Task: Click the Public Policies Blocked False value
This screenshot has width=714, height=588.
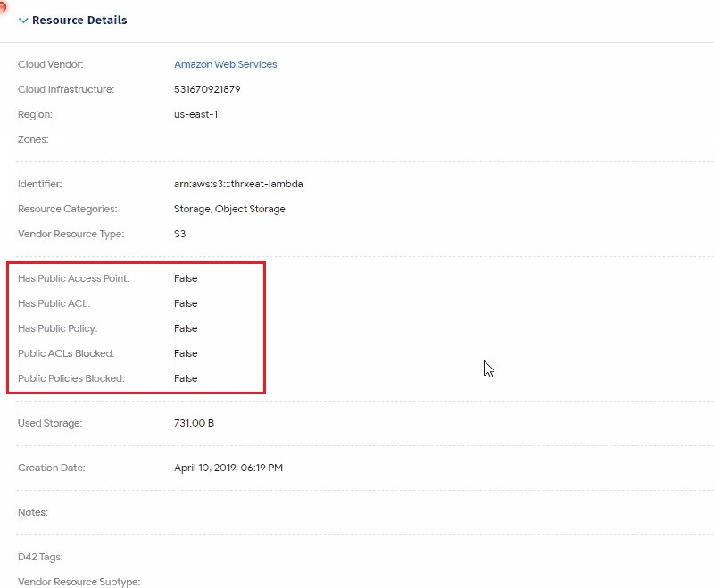Action: pos(186,378)
